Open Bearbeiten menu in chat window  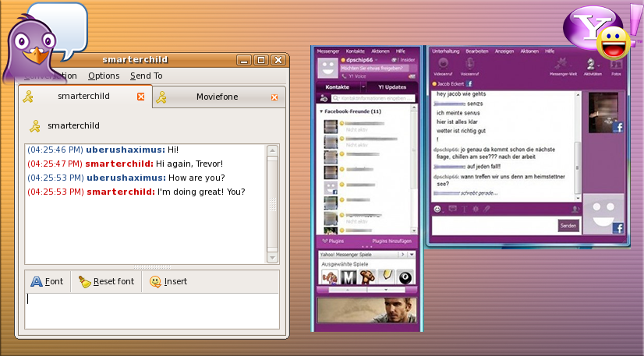(x=477, y=51)
